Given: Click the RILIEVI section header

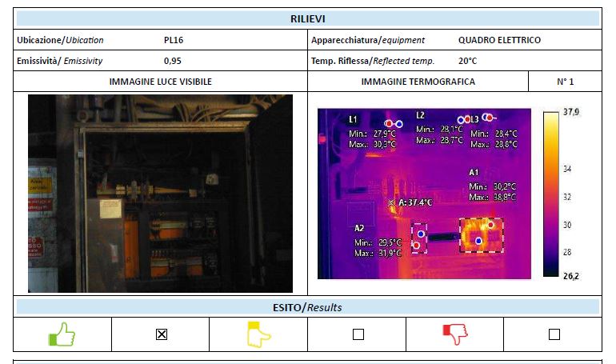Looking at the screenshot, I should point(307,18).
